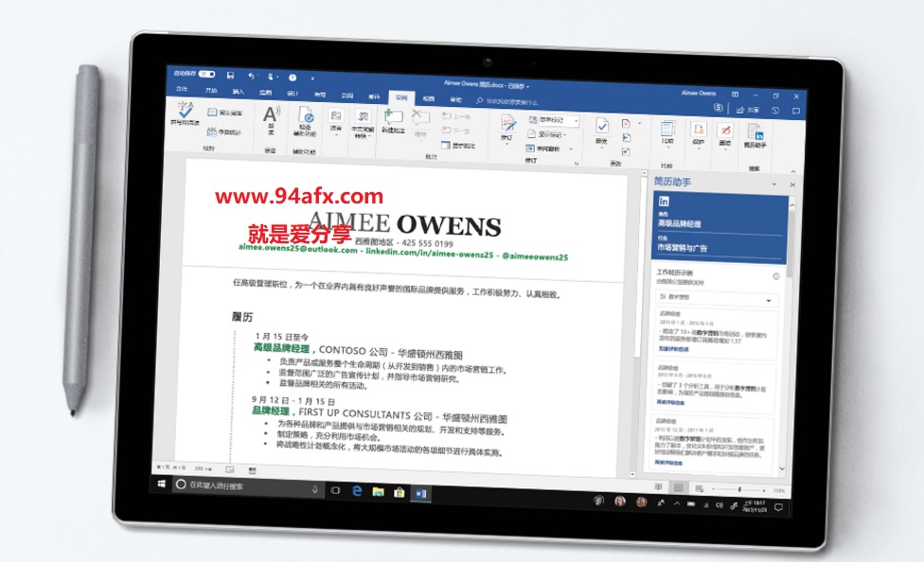
Task: Click the link under the 2015年1月 example
Action: [x=673, y=349]
